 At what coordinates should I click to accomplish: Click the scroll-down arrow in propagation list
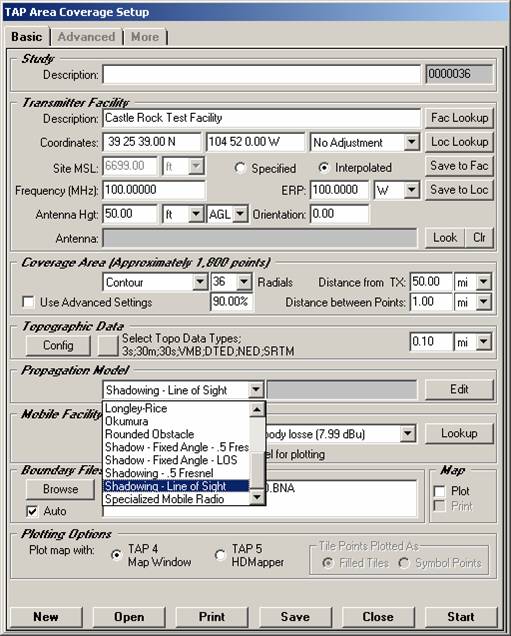(x=257, y=497)
